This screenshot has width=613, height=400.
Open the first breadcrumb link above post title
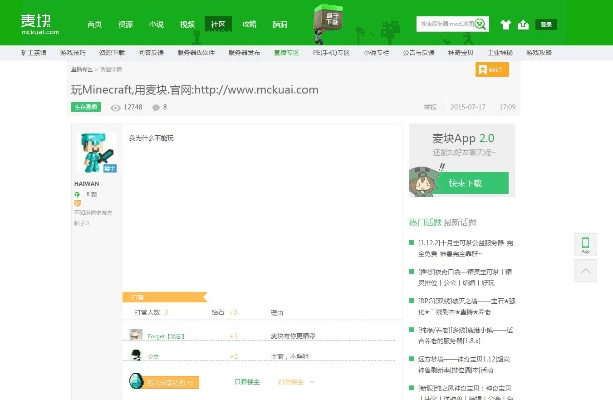(x=82, y=69)
